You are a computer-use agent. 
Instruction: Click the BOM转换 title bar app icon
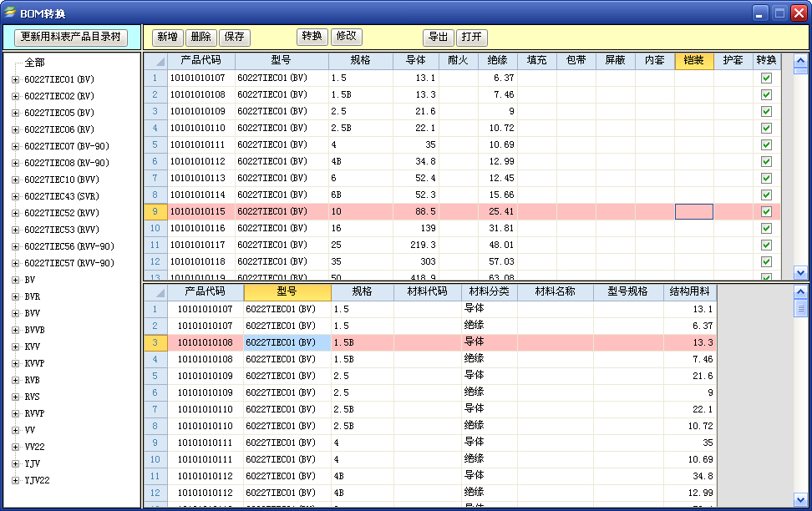coord(10,12)
